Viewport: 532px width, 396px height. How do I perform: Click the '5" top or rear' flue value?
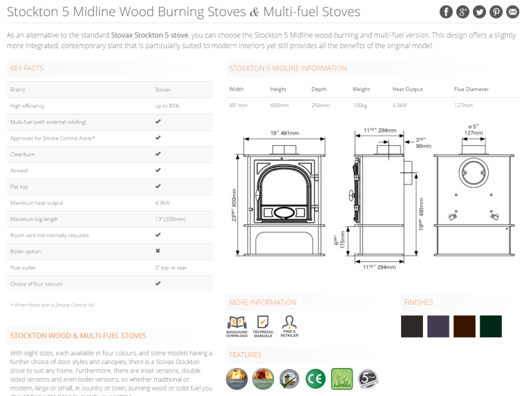click(x=171, y=268)
